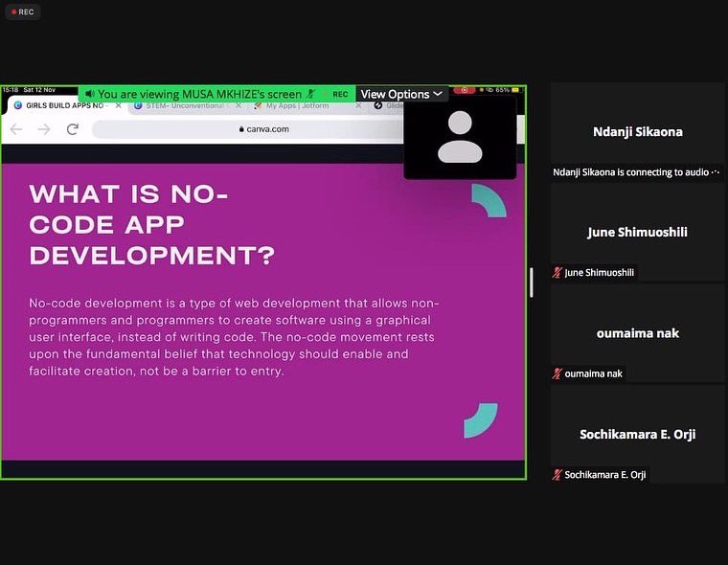Click the REC label in the green sharing banner
The height and width of the screenshot is (565, 728).
[340, 94]
